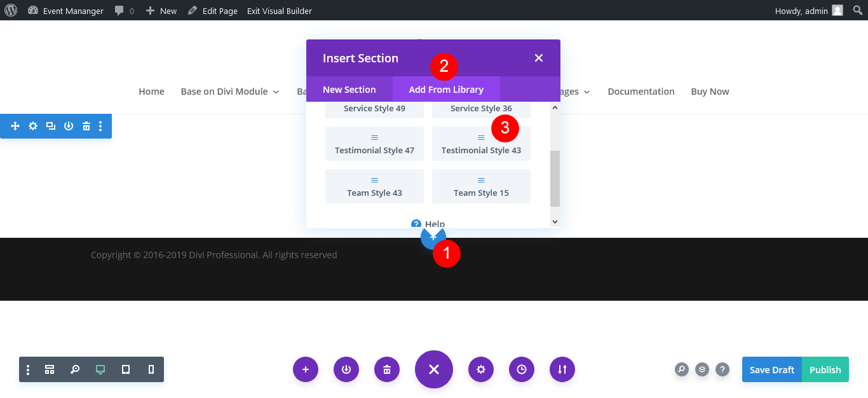The width and height of the screenshot is (868, 398).
Task: Click the Save Draft button
Action: pos(772,369)
